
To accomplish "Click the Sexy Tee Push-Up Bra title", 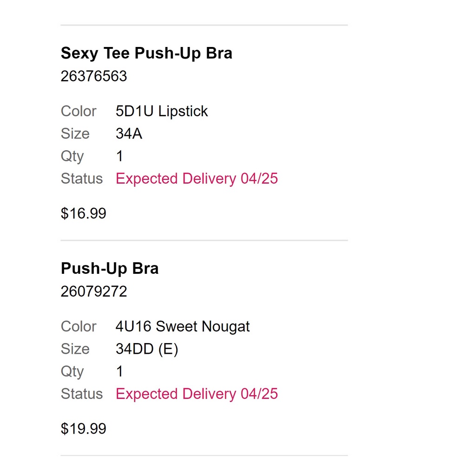I will pos(146,53).
